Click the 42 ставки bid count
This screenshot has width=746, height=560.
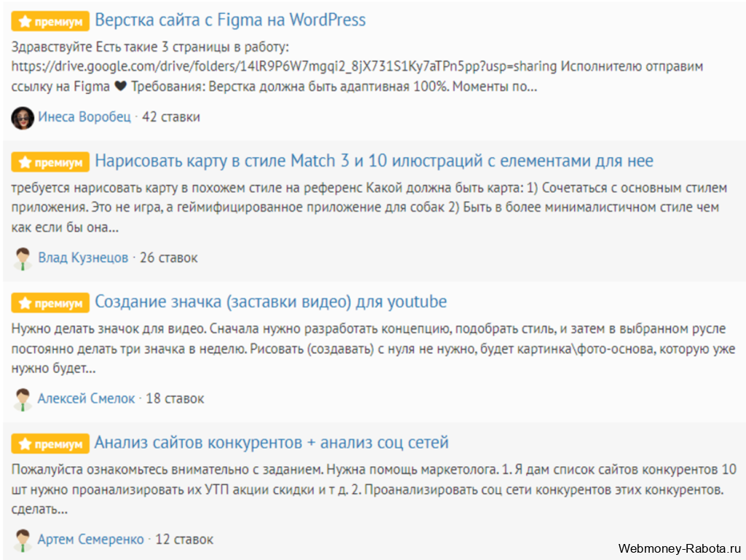pyautogui.click(x=170, y=117)
